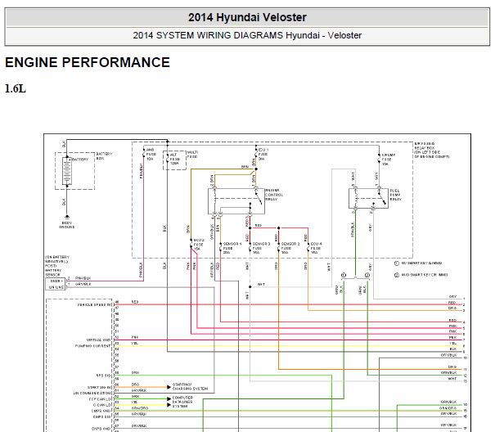Viewport: 504px width, 432px height.
Task: Click the 'FUEL PUMP RELAY' label
Action: [x=396, y=195]
